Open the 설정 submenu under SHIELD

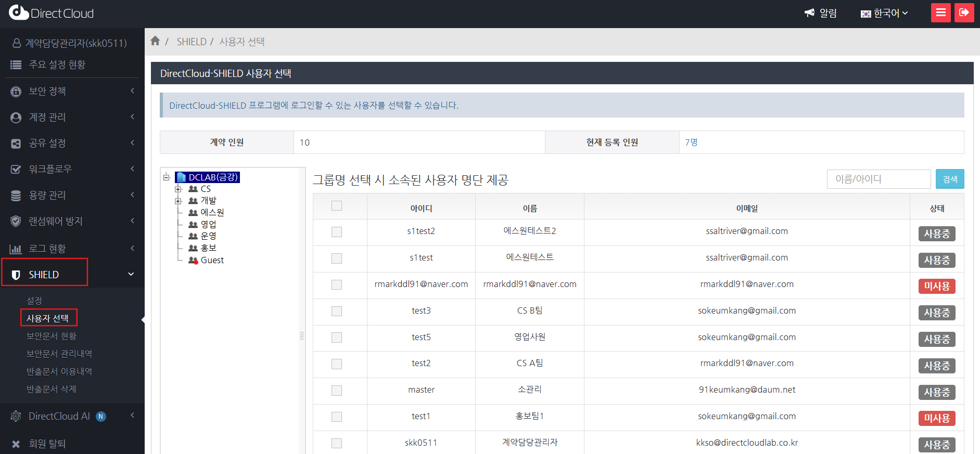[34, 301]
